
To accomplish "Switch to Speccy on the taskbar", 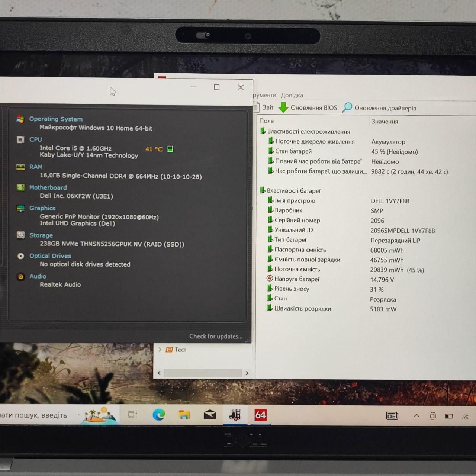I will pyautogui.click(x=235, y=415).
